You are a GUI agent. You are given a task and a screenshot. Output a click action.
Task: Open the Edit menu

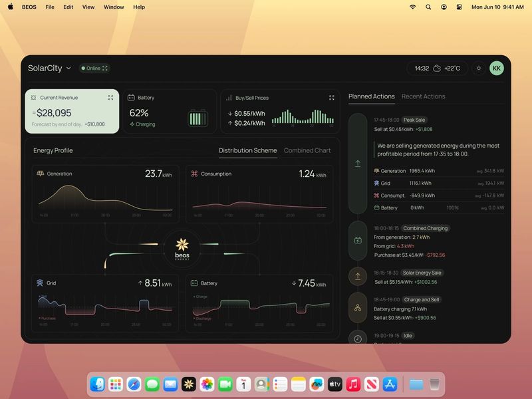tap(68, 7)
